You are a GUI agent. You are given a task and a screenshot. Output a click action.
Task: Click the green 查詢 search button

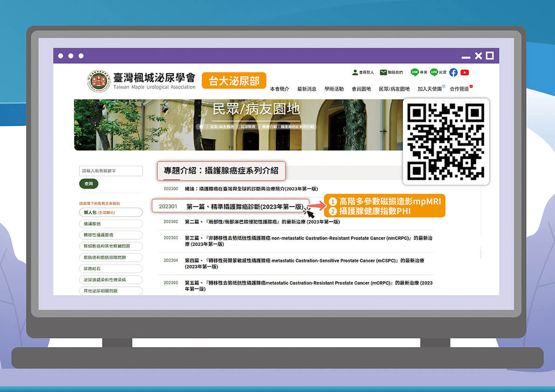tap(89, 184)
